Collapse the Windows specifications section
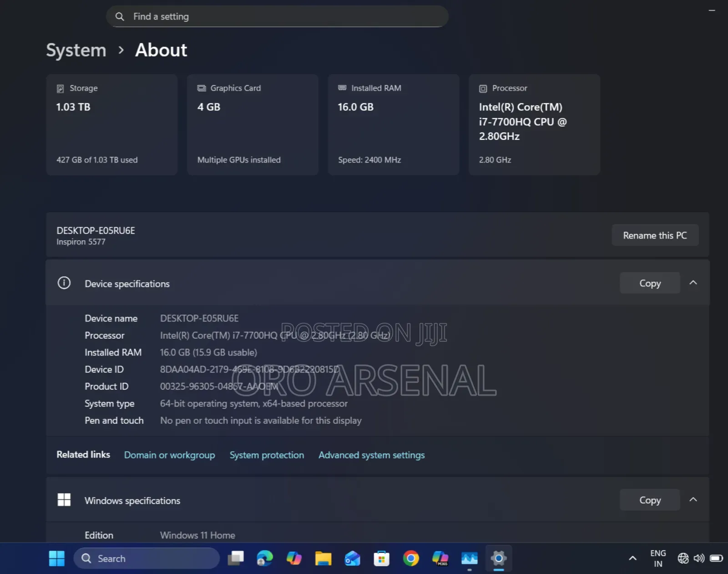This screenshot has width=728, height=574. coord(693,499)
